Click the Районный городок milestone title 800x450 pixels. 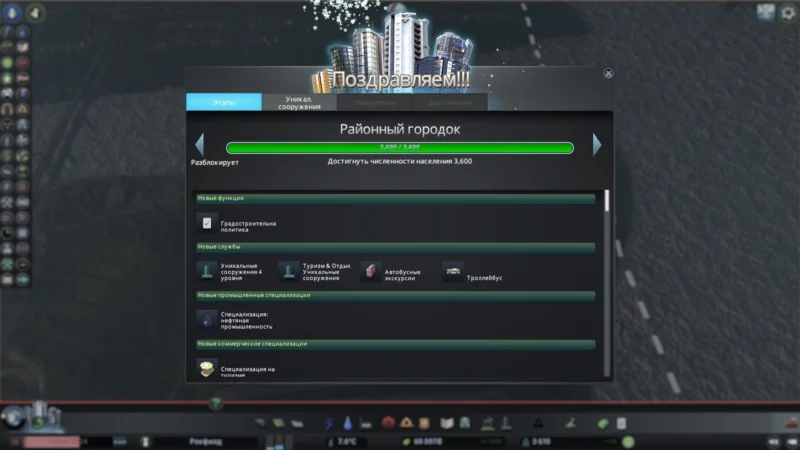click(399, 130)
